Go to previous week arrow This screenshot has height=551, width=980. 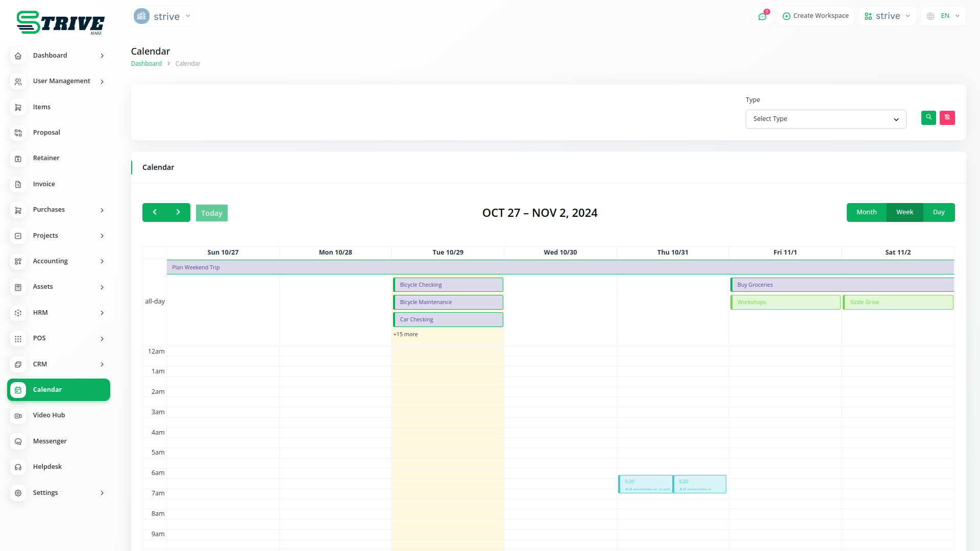[x=155, y=212]
